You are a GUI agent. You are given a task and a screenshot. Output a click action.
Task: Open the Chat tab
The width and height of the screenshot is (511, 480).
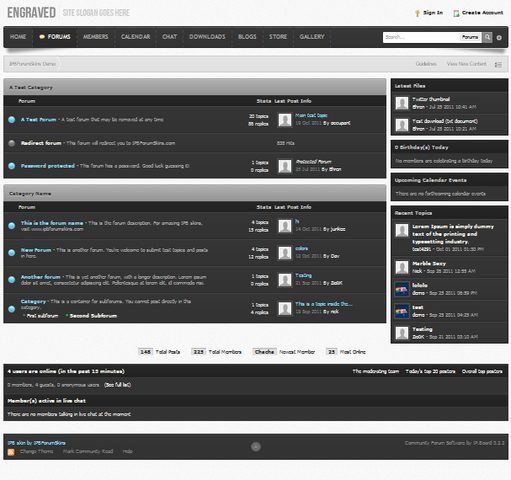pos(169,37)
